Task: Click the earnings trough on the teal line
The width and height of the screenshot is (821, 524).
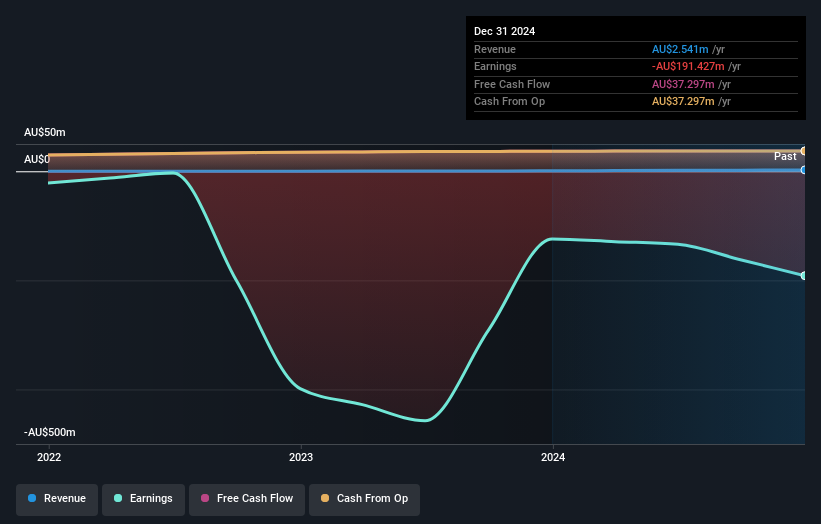Action: (425, 420)
